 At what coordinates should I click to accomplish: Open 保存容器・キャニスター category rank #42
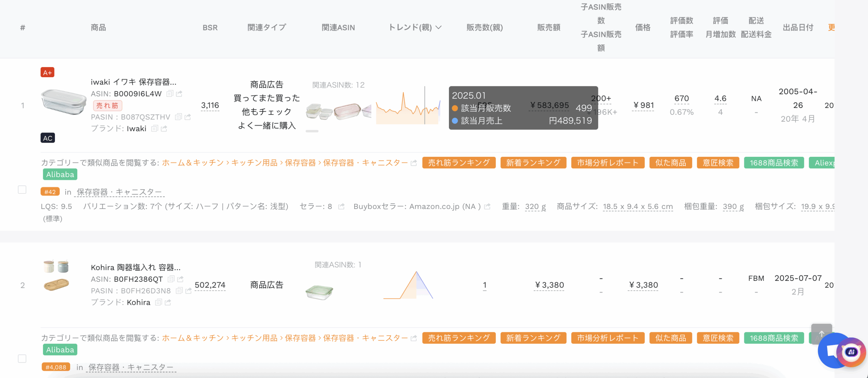point(119,192)
